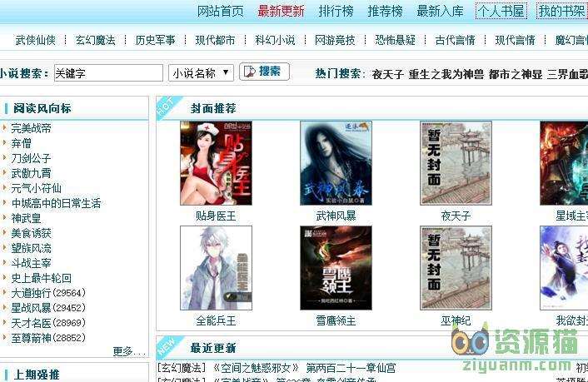Select the 恐怖悬疑 category

pyautogui.click(x=395, y=40)
